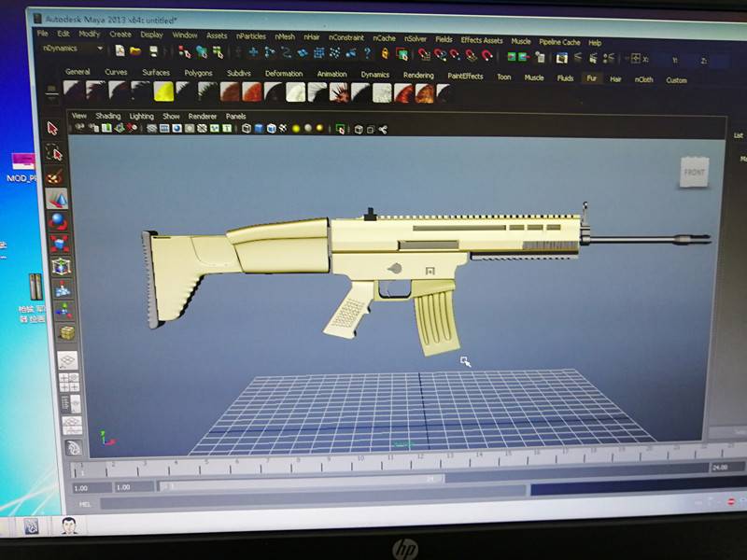The height and width of the screenshot is (560, 747).
Task: Switch to four-view panel layout
Action: tap(68, 382)
